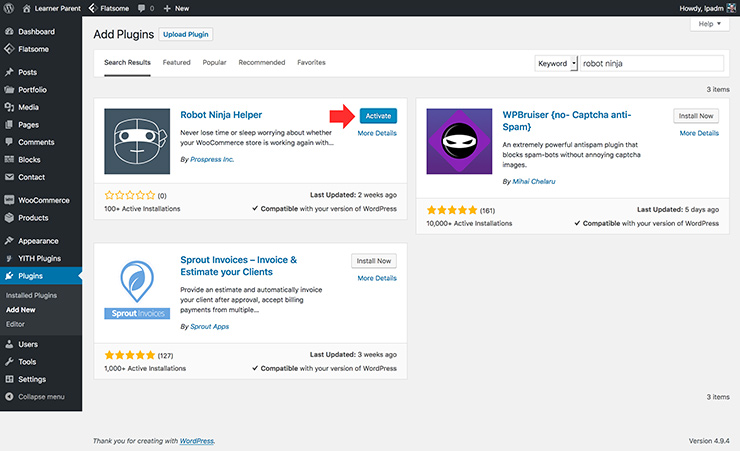740x451 pixels.
Task: Select Add New plugins submenu item
Action: 21,310
